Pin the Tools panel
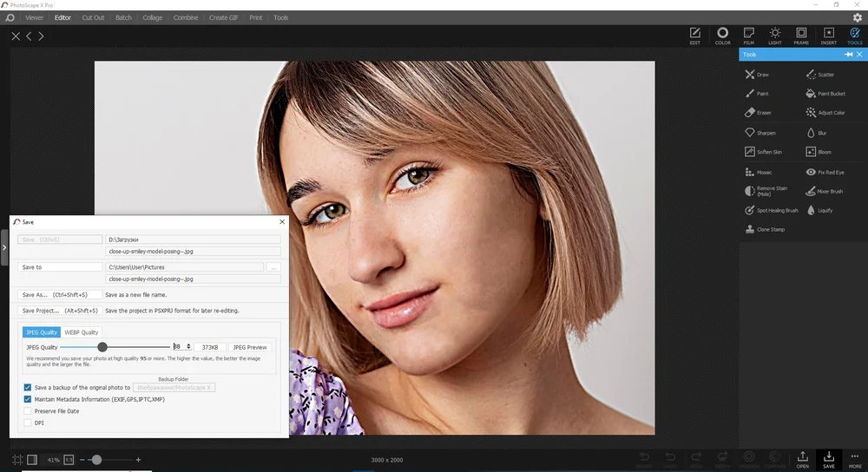The height and width of the screenshot is (472, 868). [848, 54]
